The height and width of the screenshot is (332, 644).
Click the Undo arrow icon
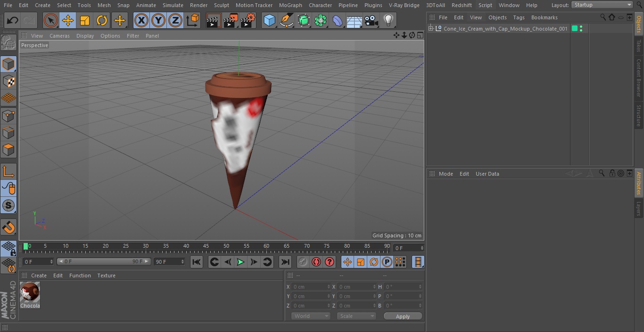click(13, 20)
